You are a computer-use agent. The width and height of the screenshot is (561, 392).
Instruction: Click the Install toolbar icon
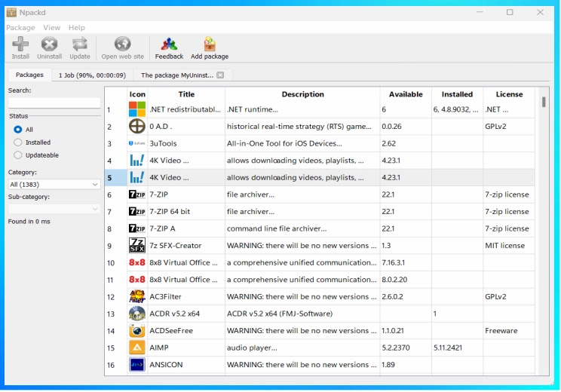tap(20, 44)
